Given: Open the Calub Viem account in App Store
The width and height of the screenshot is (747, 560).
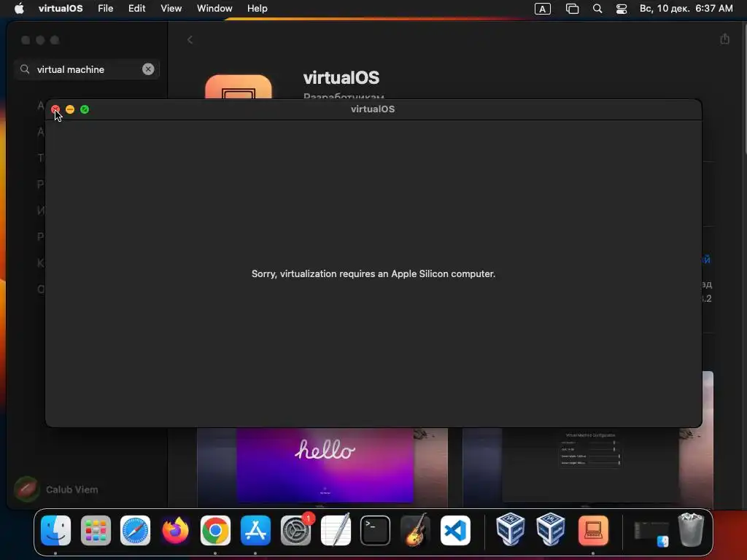Looking at the screenshot, I should [56, 489].
